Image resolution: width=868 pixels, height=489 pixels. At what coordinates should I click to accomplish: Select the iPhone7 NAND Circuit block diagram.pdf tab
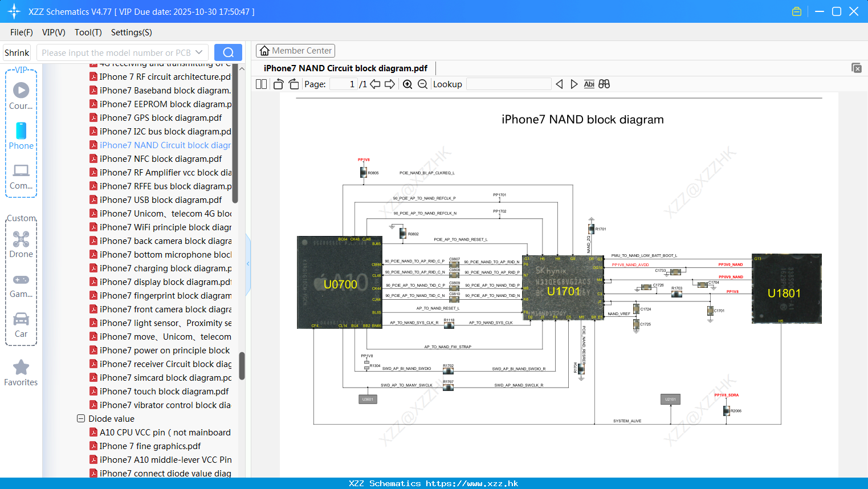[345, 68]
